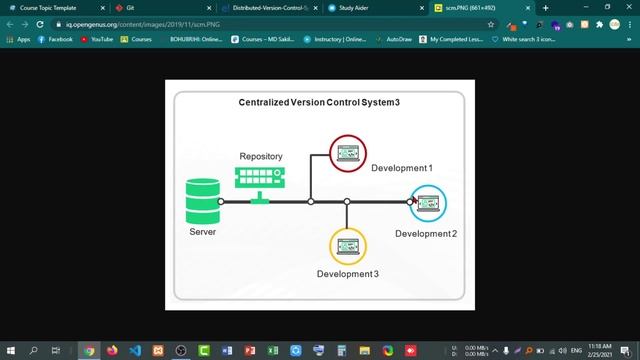Open Courses – MD Sakil bookmark
This screenshot has width=640, height=360.
[x=262, y=39]
